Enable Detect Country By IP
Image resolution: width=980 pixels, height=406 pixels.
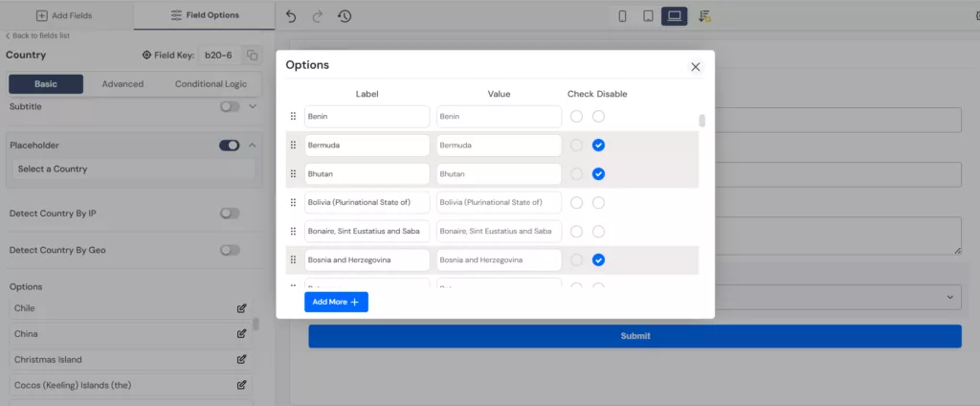230,214
